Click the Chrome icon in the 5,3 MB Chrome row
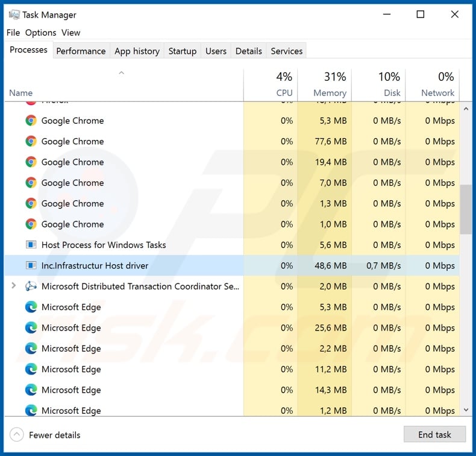 click(31, 121)
